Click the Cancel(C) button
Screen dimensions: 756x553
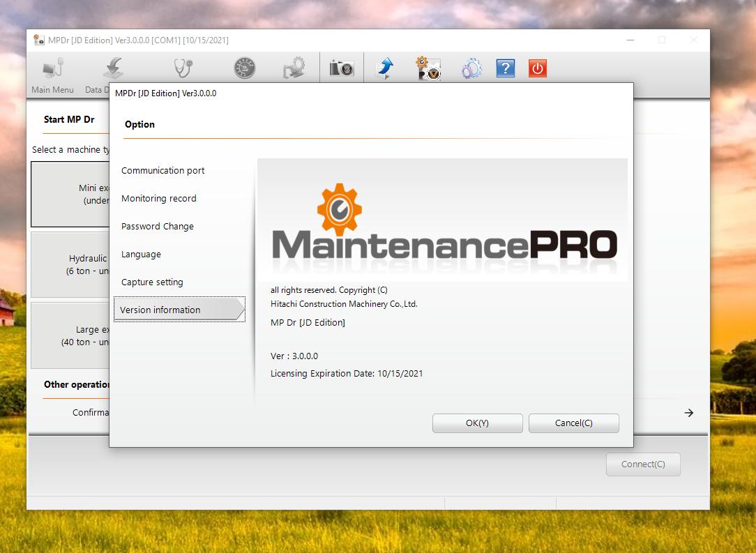[574, 423]
